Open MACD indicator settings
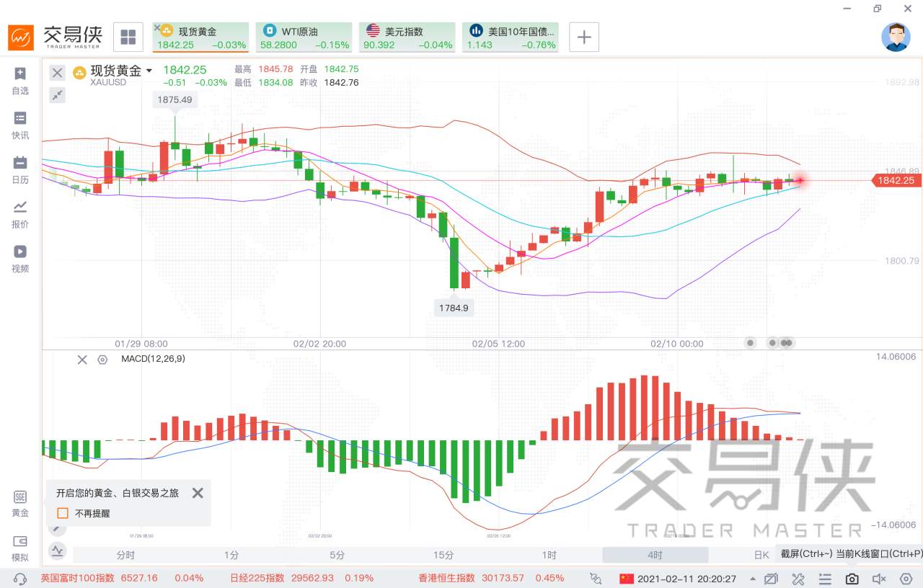 tap(102, 360)
